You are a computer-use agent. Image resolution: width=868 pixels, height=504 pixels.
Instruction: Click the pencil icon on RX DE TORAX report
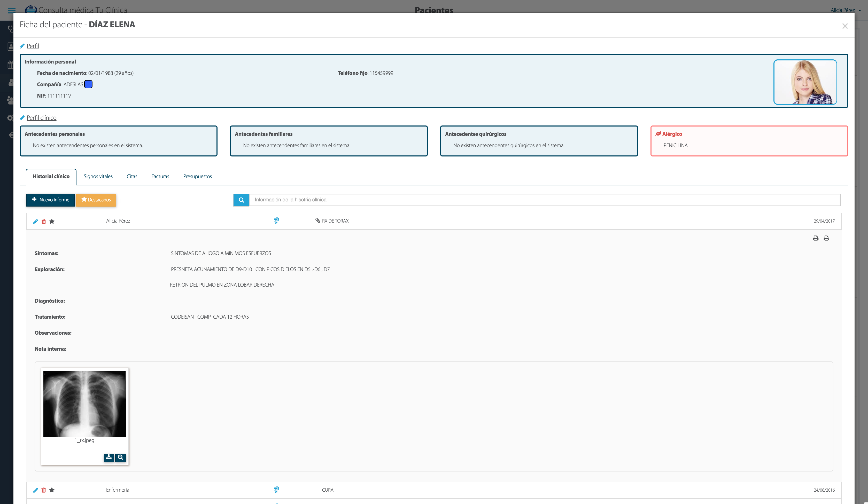click(35, 221)
